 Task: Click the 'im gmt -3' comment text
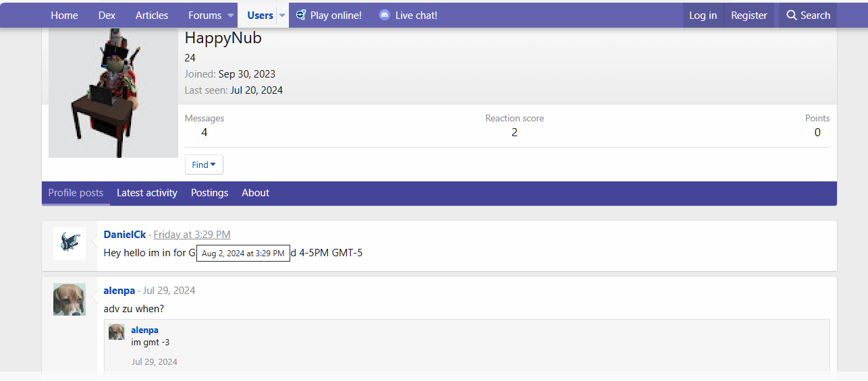click(x=151, y=343)
